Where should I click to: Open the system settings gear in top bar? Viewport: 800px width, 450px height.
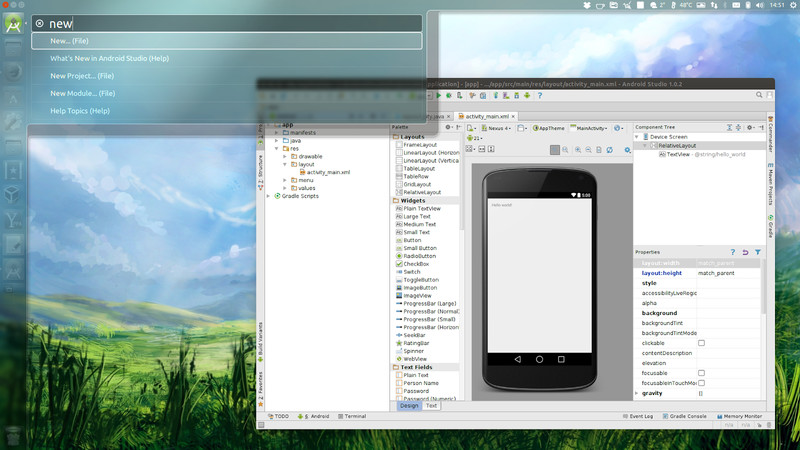(794, 5)
